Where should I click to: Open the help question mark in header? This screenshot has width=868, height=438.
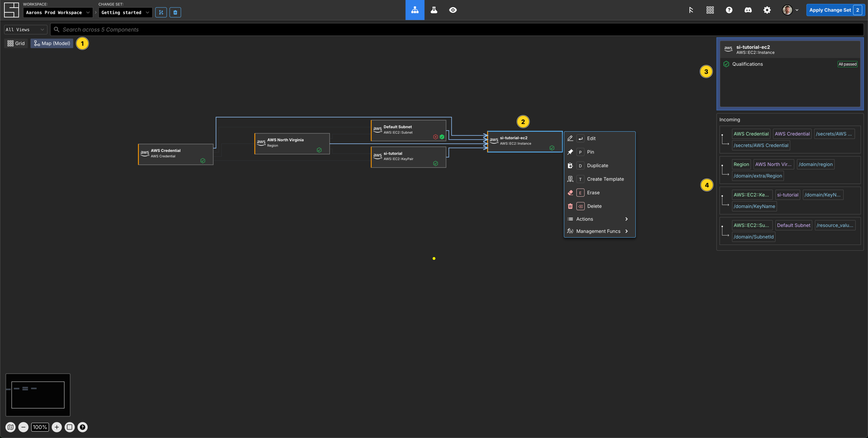coord(729,10)
